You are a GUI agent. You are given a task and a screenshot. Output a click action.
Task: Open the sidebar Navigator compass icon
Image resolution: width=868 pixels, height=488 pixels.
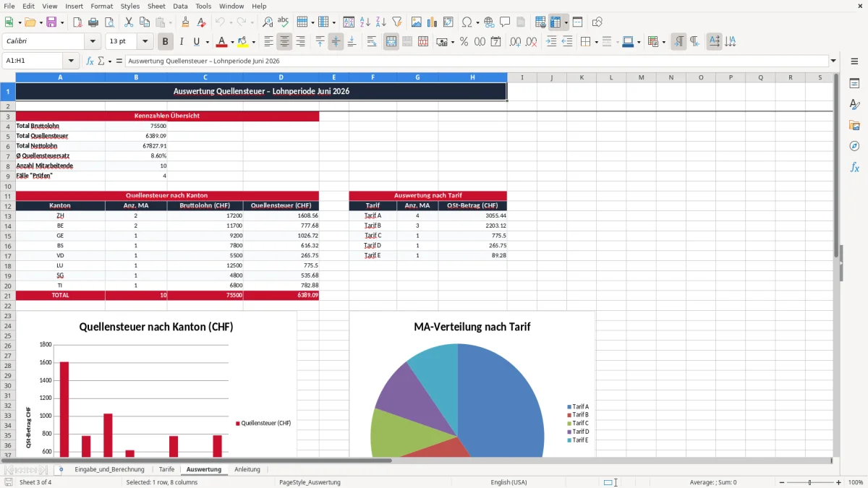(854, 146)
